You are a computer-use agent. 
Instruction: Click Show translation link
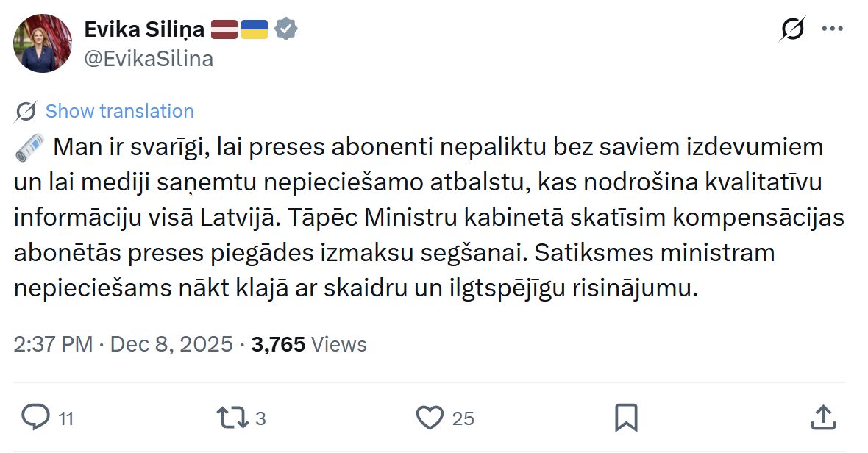tap(119, 112)
